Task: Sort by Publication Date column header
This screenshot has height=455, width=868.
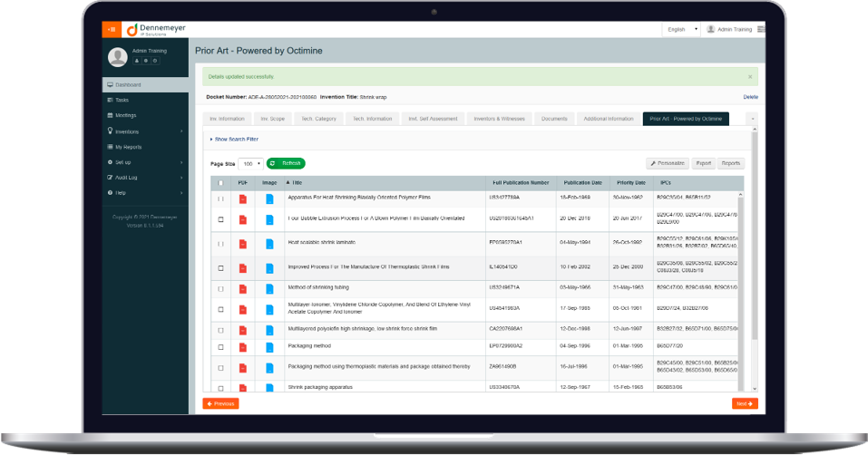Action: coord(583,182)
